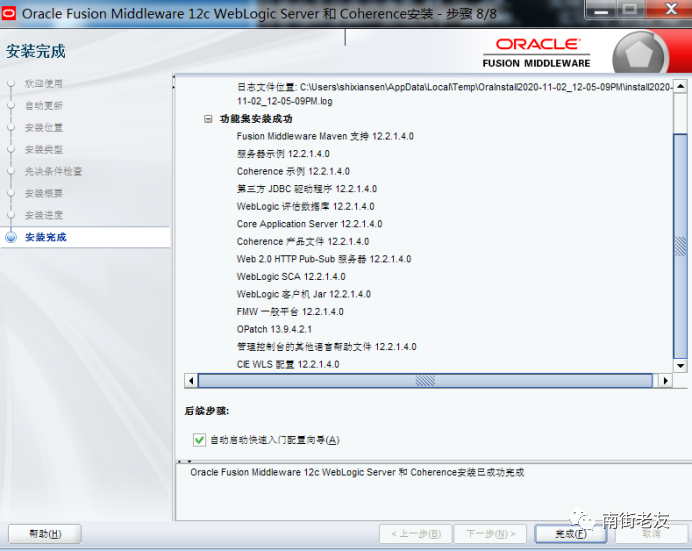The height and width of the screenshot is (551, 692).
Task: Click the Oracle installer icon in title bar
Action: [x=9, y=13]
